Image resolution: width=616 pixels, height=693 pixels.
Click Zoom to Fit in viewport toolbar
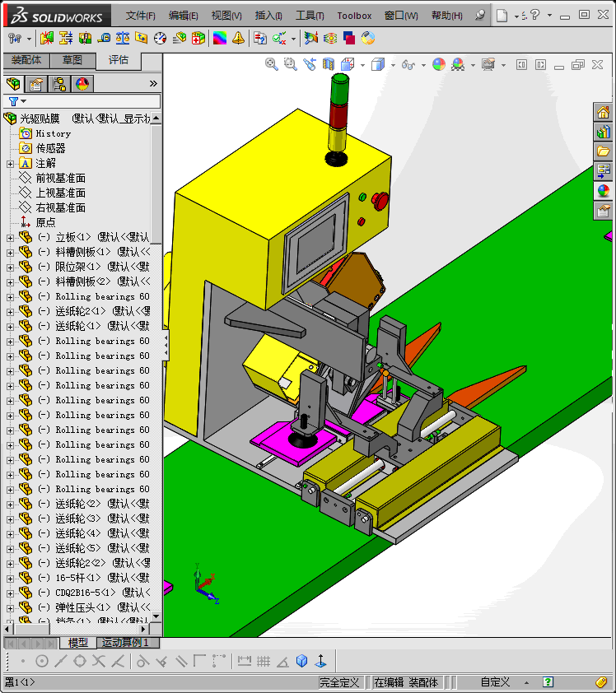click(x=272, y=64)
